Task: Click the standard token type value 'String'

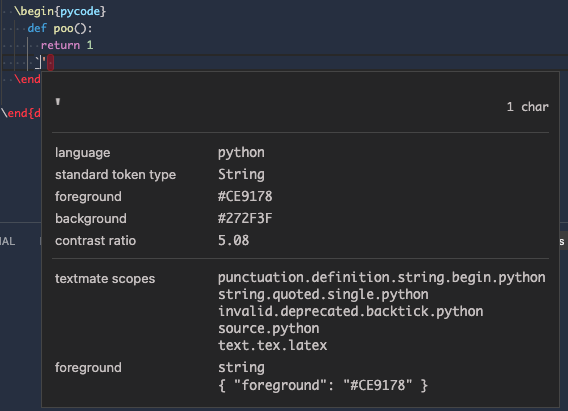Action: tap(241, 175)
